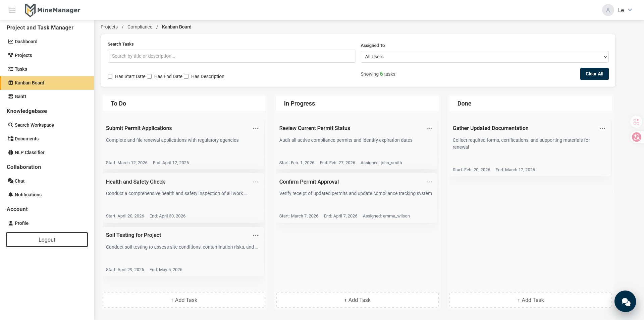Open options menu for Confirm Permit Approval

429,182
